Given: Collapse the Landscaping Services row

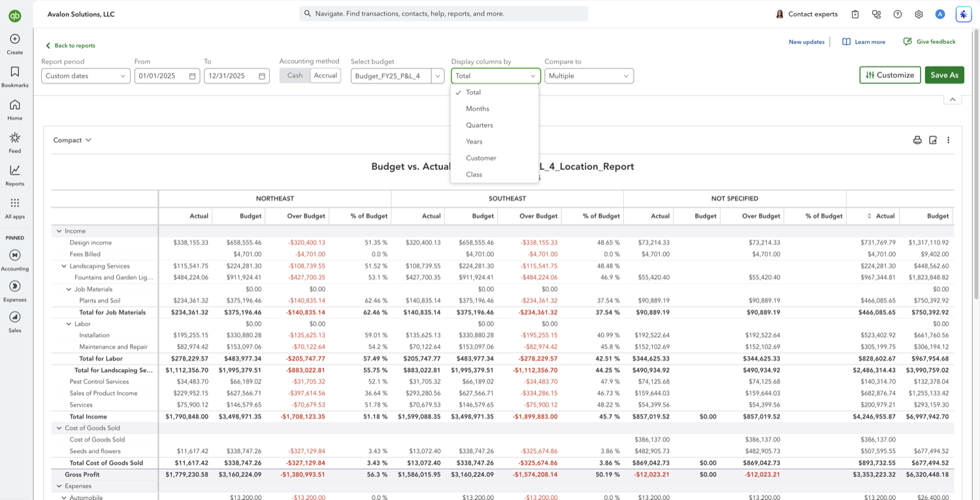Looking at the screenshot, I should tap(64, 266).
